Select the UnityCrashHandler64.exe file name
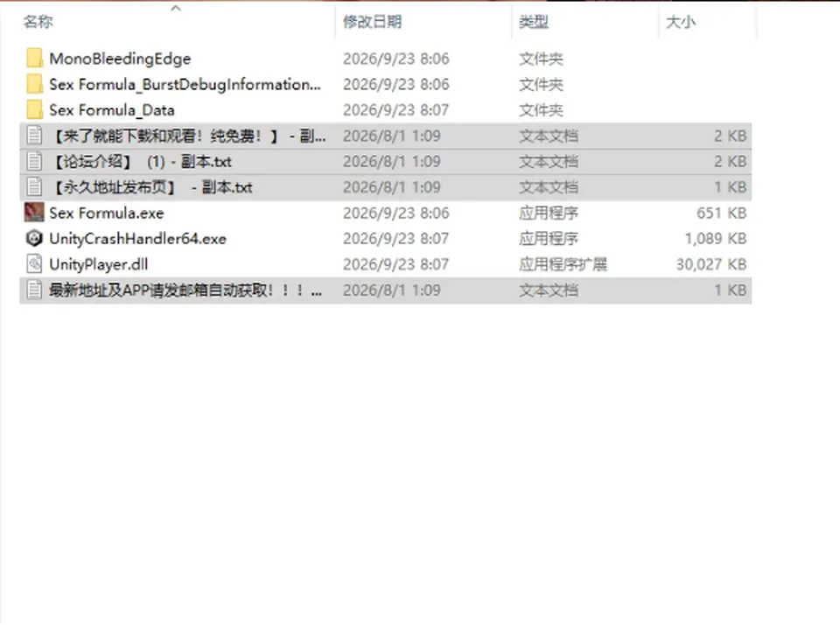This screenshot has width=840, height=625. tap(137, 238)
